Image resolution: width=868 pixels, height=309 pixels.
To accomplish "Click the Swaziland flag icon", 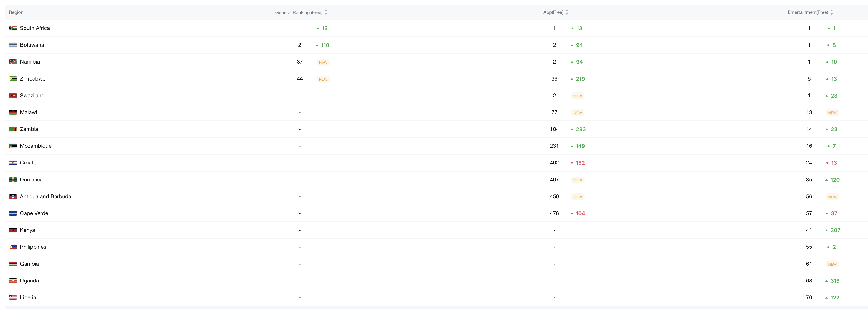I will (x=13, y=96).
